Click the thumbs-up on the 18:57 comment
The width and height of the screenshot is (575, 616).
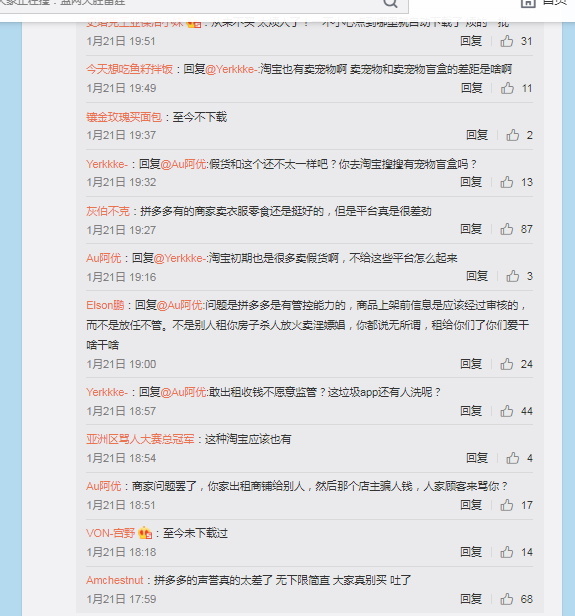(x=506, y=411)
